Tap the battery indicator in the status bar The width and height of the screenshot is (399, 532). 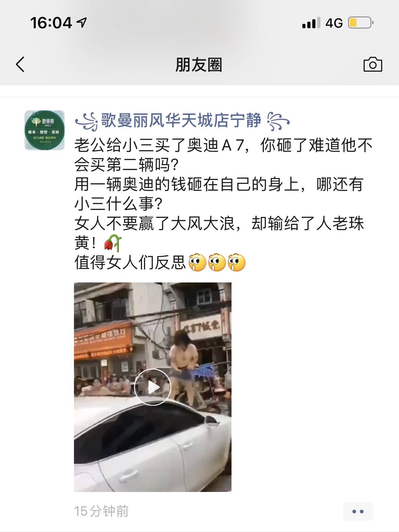pos(360,23)
